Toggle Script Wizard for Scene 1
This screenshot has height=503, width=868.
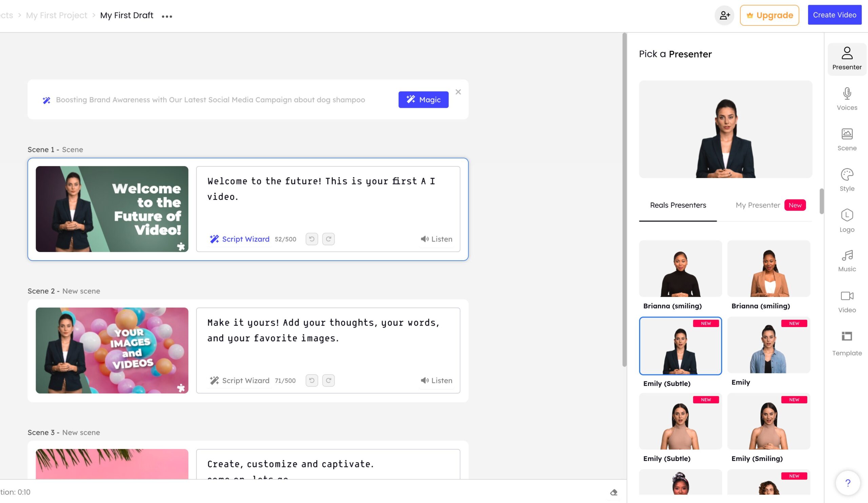[239, 239]
